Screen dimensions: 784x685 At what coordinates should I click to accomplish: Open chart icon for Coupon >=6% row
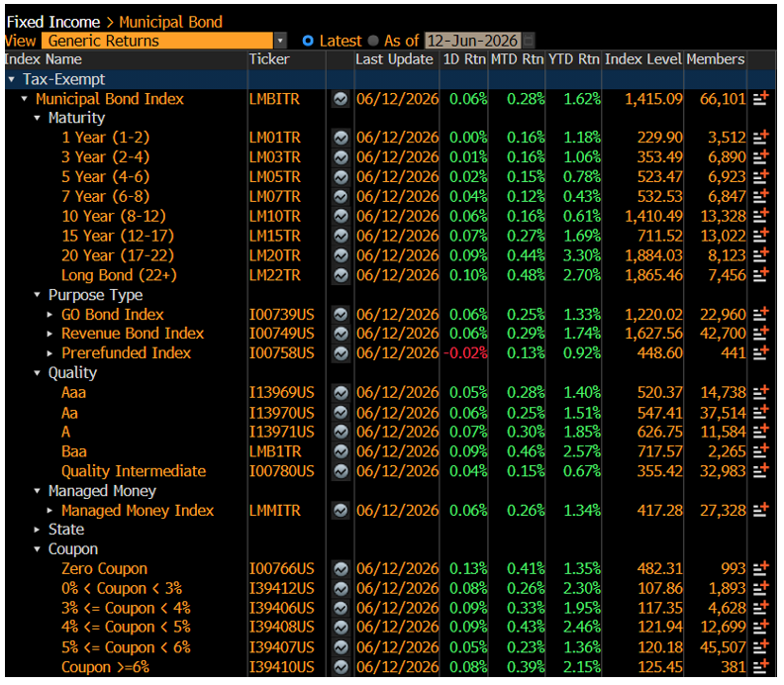pyautogui.click(x=341, y=667)
